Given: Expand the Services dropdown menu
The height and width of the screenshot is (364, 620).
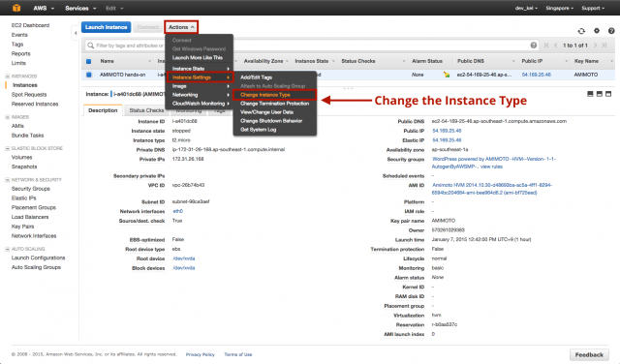Looking at the screenshot, I should (x=80, y=8).
